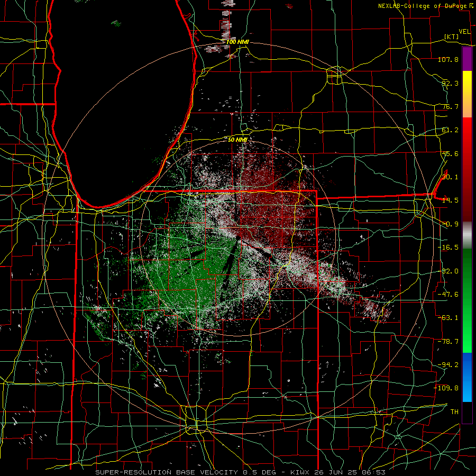476x476 pixels.
Task: Click the "[KT]" units label
Action: 452,36
